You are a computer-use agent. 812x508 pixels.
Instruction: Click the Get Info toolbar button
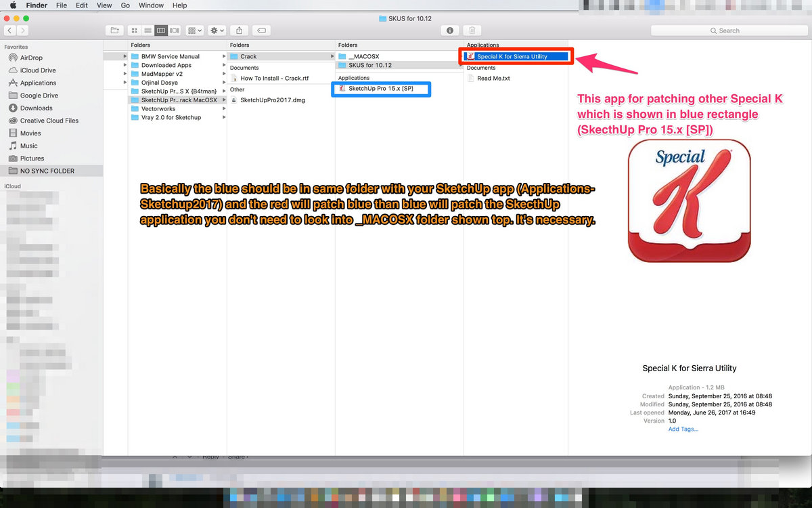(450, 30)
